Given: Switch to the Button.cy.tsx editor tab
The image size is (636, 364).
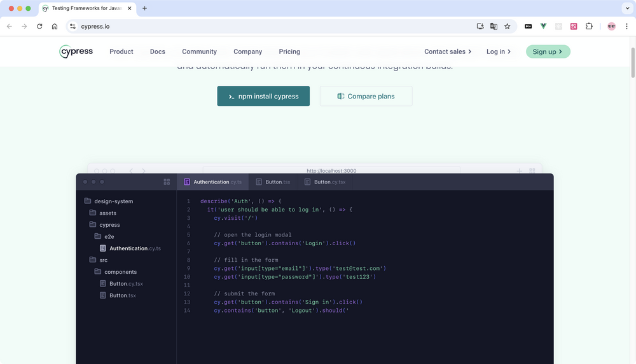Looking at the screenshot, I should 325,182.
